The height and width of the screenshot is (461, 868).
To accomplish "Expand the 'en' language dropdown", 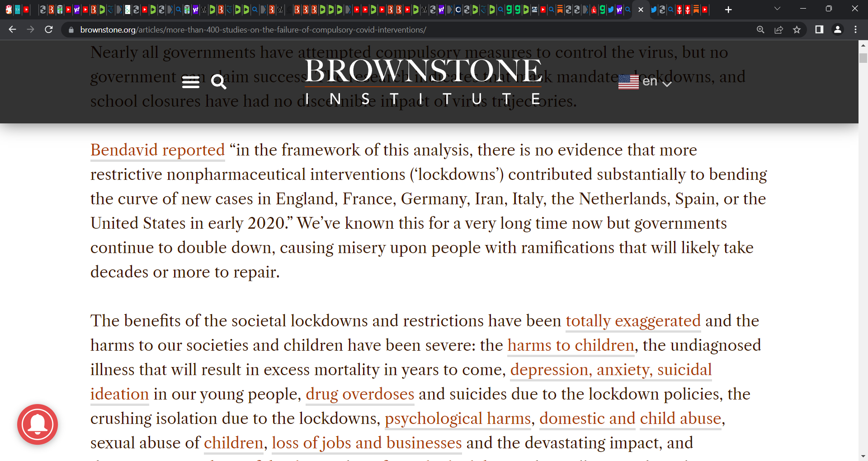I will [x=657, y=82].
